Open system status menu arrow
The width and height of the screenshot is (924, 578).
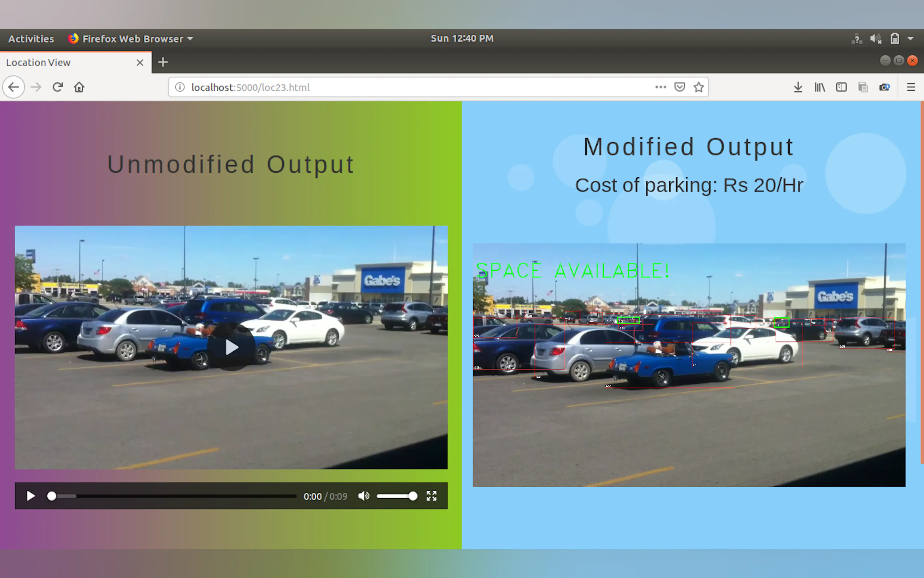tap(911, 39)
